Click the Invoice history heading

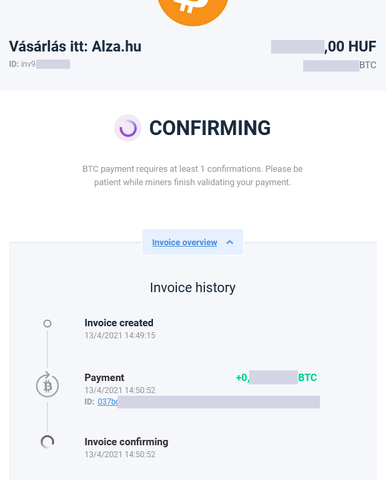point(193,288)
